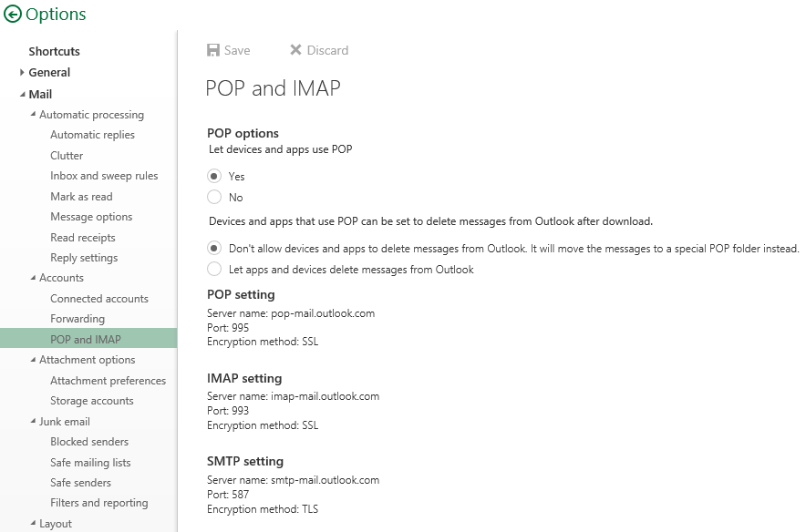
Task: Go to Inbox and sweep rules
Action: 104,176
